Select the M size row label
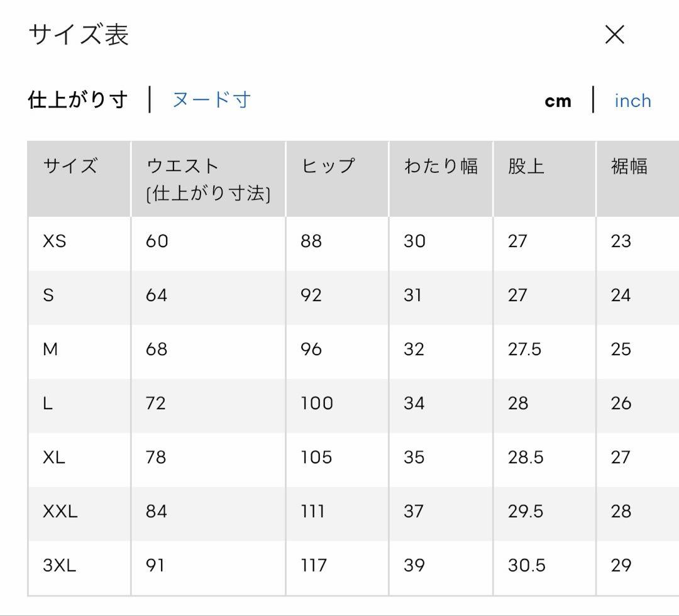 (x=50, y=349)
